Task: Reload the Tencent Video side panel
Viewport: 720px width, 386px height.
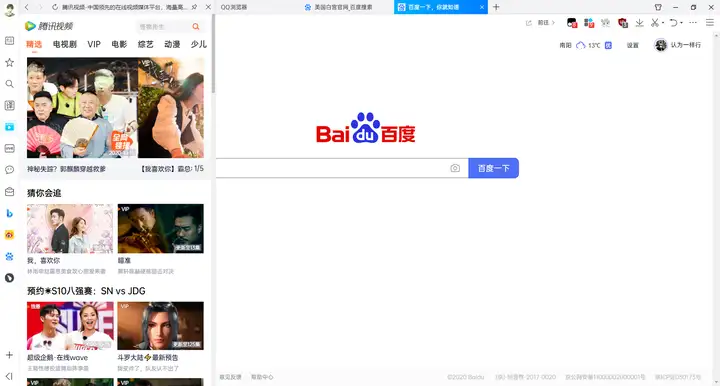Action: click(x=55, y=7)
